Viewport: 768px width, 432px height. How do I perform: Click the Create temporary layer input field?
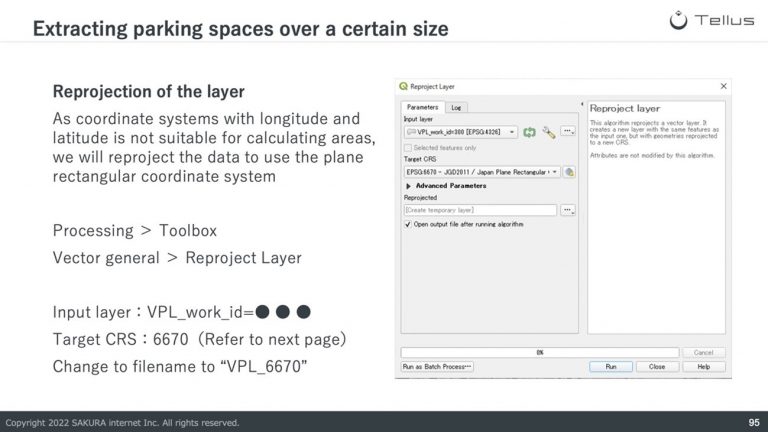[x=480, y=210]
